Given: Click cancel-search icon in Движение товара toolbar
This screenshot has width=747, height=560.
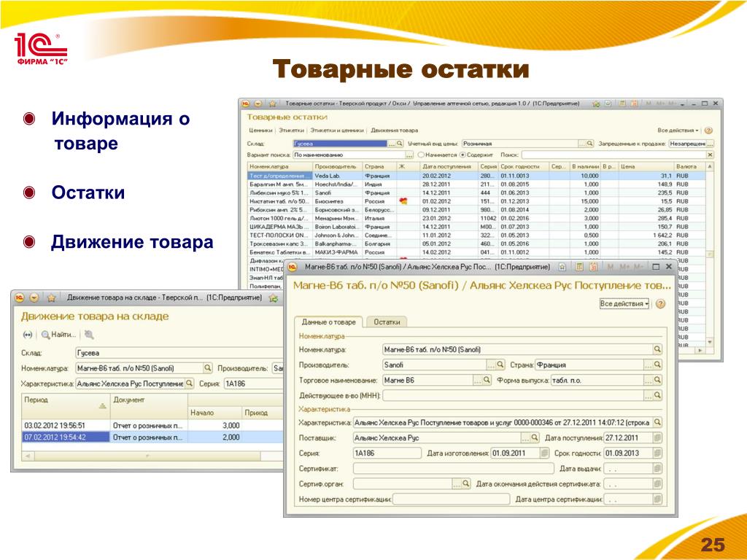Looking at the screenshot, I should pyautogui.click(x=88, y=335).
